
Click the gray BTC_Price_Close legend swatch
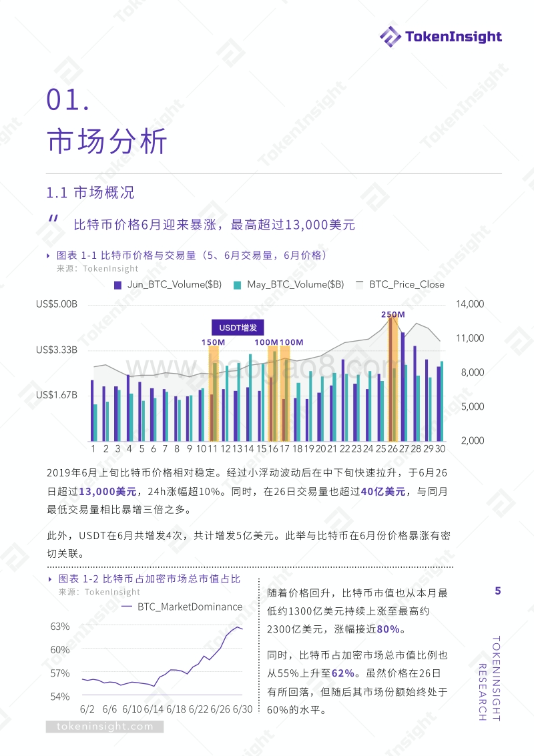point(359,284)
